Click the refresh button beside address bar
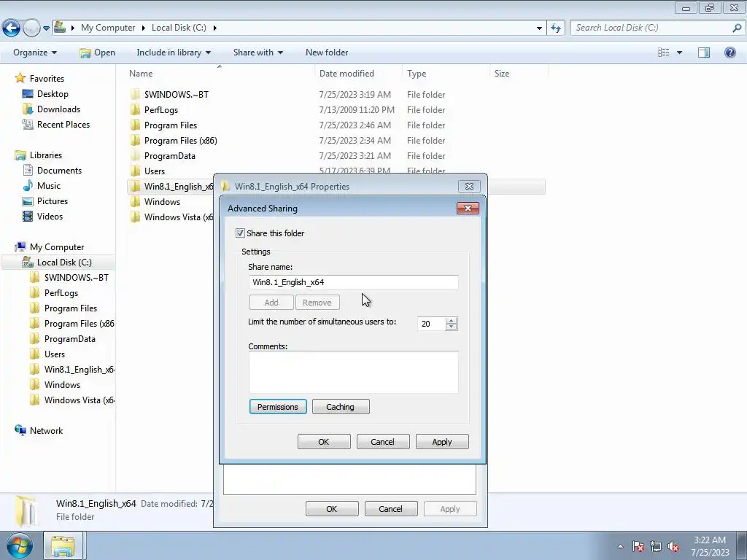The image size is (747, 560). coord(556,28)
